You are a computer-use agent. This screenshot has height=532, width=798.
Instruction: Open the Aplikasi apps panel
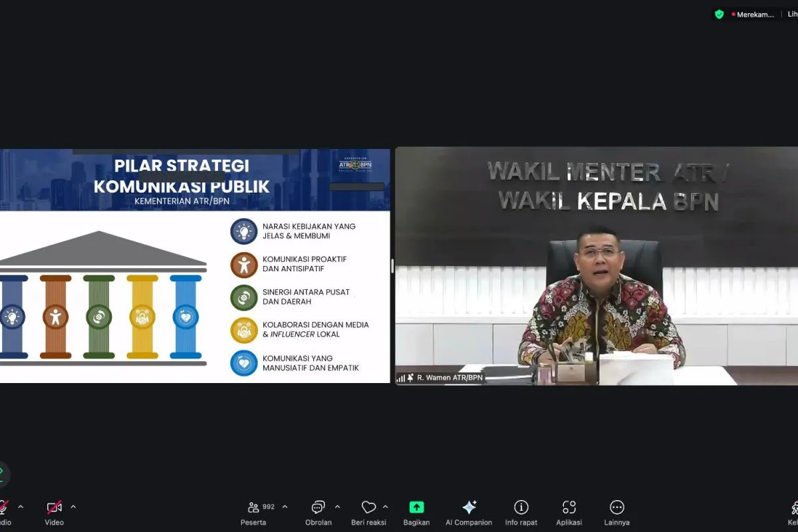click(x=569, y=507)
